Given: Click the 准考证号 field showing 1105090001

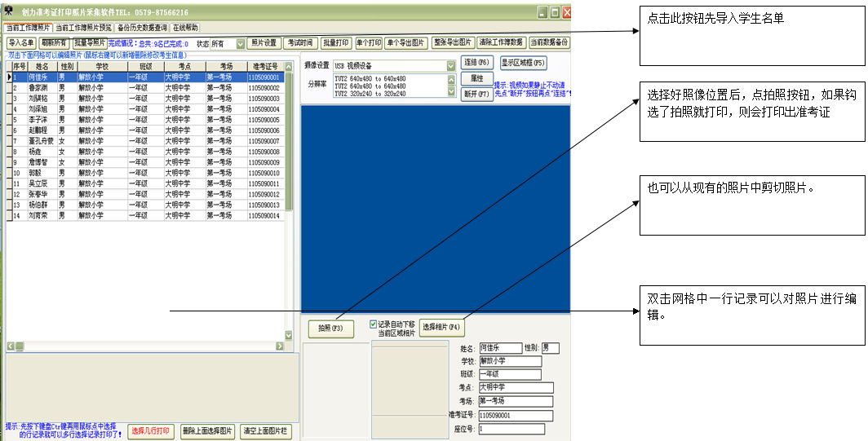Looking at the screenshot, I should point(516,416).
